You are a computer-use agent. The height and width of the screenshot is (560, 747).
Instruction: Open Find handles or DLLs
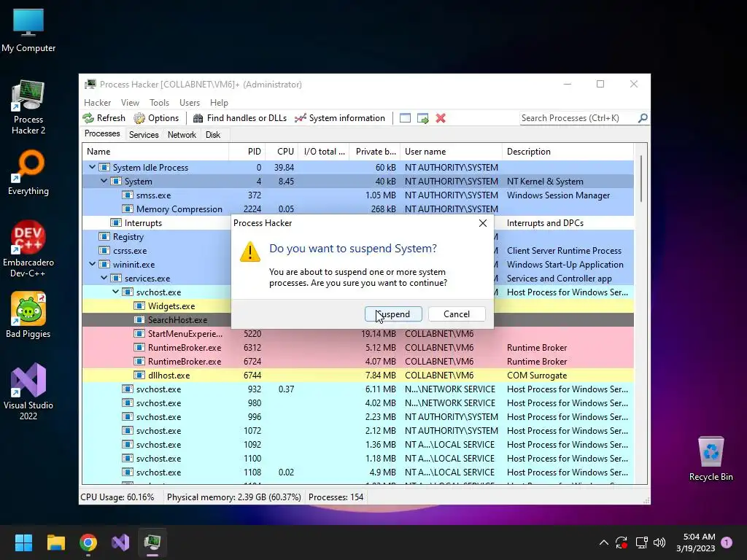(x=240, y=118)
